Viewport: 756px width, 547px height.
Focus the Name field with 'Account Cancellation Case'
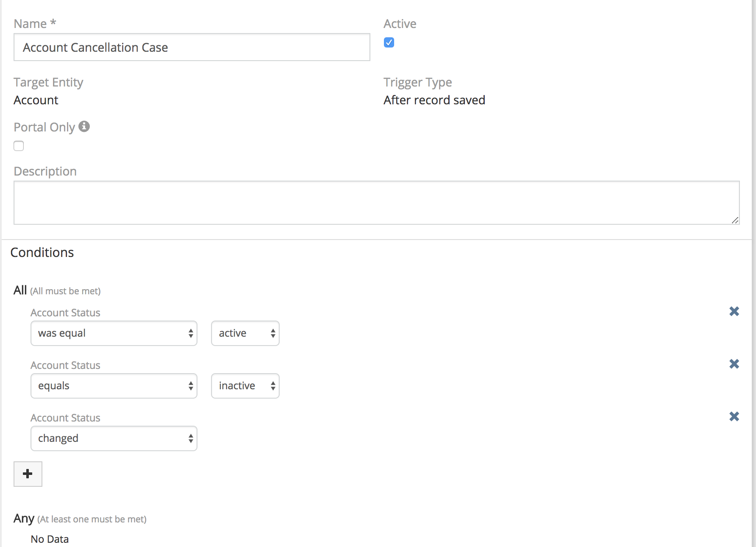(x=192, y=47)
